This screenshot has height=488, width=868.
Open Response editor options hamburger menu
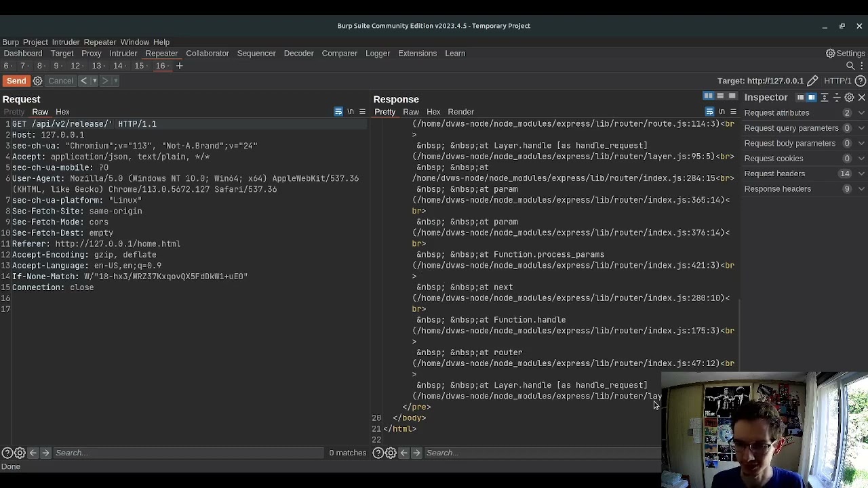(x=733, y=112)
